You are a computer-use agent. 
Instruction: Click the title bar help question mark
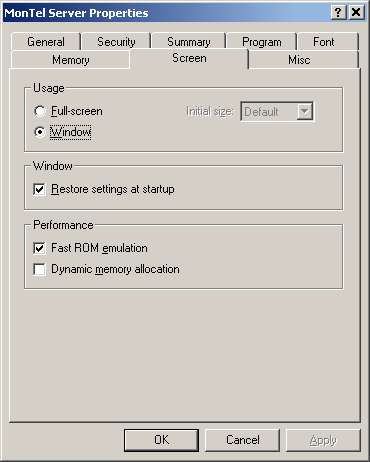(x=338, y=13)
